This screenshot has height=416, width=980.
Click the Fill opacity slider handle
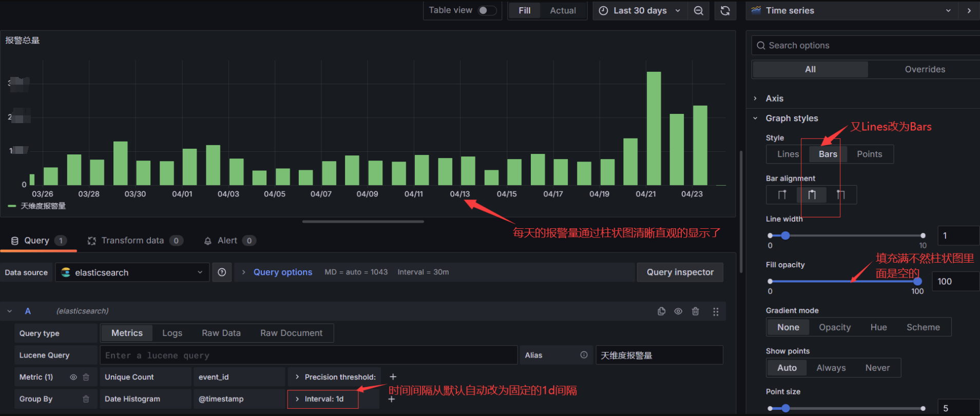point(917,281)
